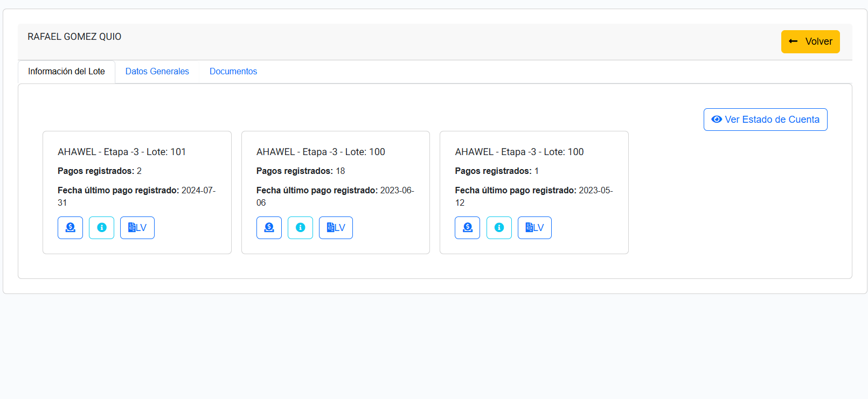Click the Lote: 101 card title

pyautogui.click(x=122, y=152)
